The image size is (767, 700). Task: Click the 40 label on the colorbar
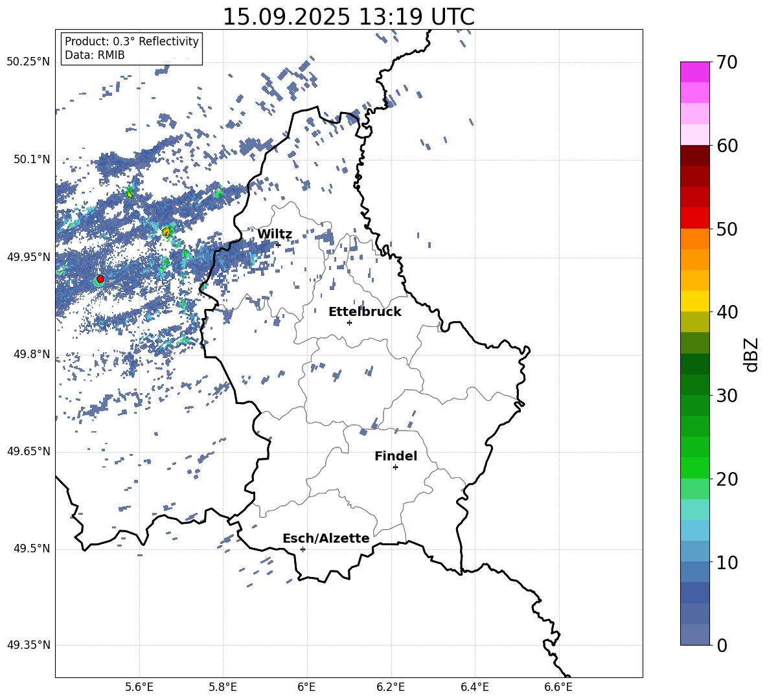point(727,312)
